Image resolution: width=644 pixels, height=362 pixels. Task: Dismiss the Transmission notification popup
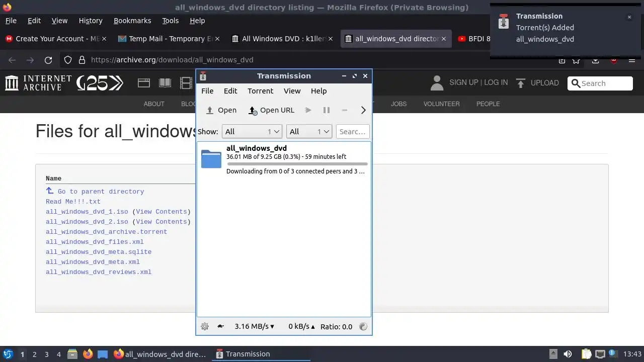[629, 17]
